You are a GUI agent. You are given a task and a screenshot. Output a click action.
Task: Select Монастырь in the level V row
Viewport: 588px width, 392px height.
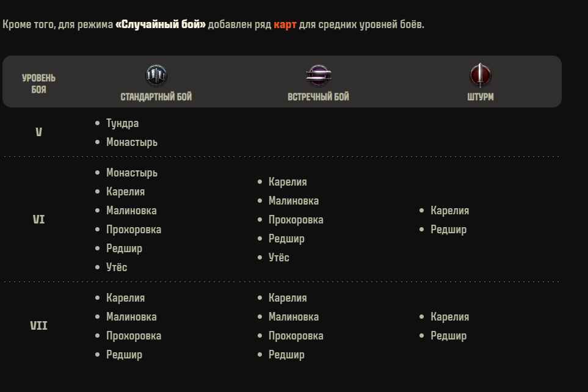click(x=132, y=142)
